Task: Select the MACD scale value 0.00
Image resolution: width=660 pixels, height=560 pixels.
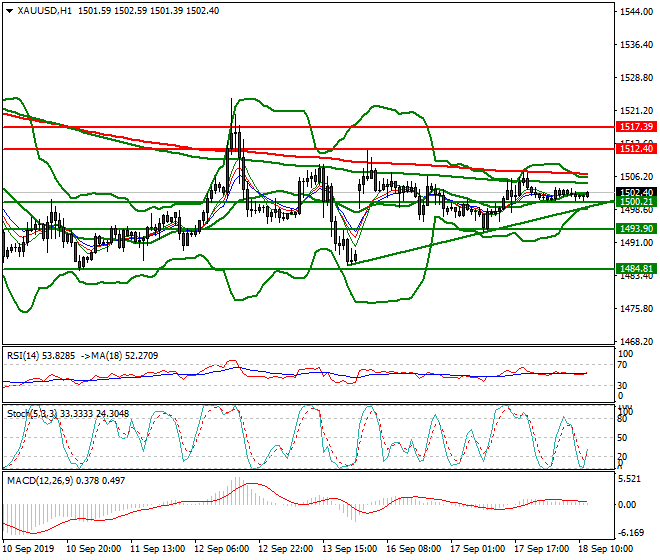Action: [627, 505]
